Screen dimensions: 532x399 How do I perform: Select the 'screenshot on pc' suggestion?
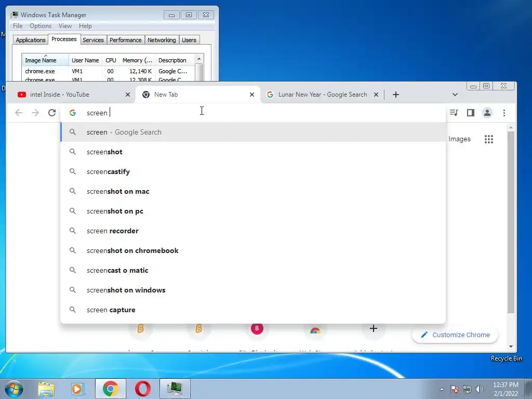point(253,211)
